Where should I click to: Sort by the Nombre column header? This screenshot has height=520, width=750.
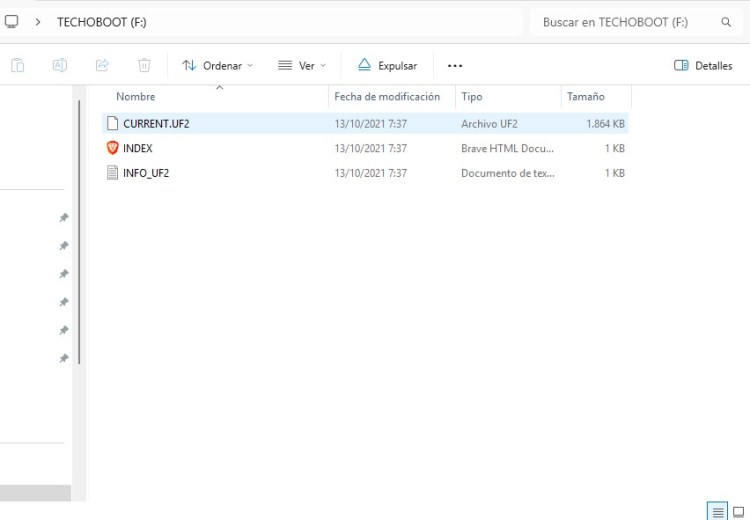[136, 97]
